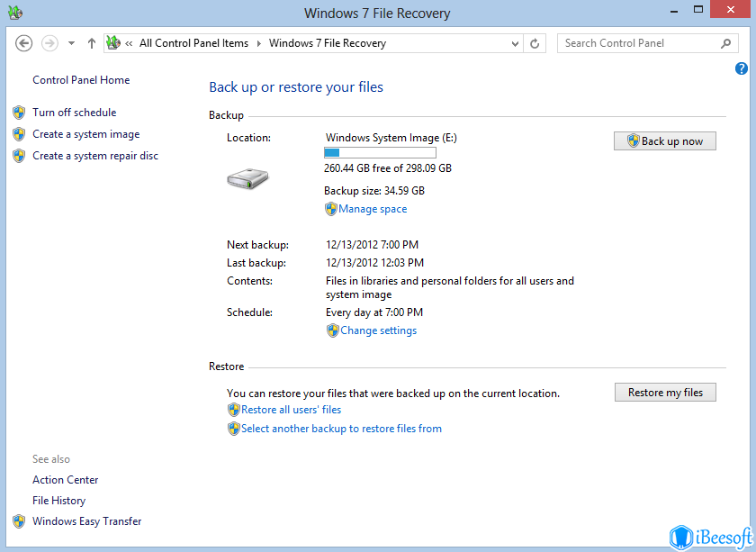756x552 pixels.
Task: Open help via the blue question mark icon
Action: click(x=741, y=68)
